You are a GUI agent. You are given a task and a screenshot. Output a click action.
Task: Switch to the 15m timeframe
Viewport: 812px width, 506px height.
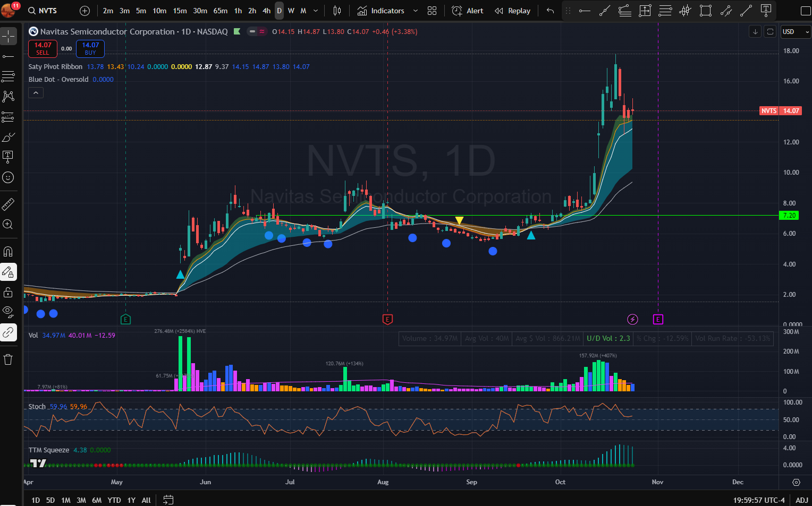[x=180, y=11]
